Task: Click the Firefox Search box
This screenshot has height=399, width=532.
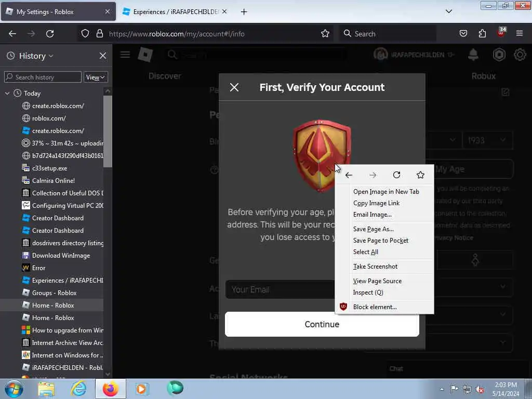Action: [388, 34]
